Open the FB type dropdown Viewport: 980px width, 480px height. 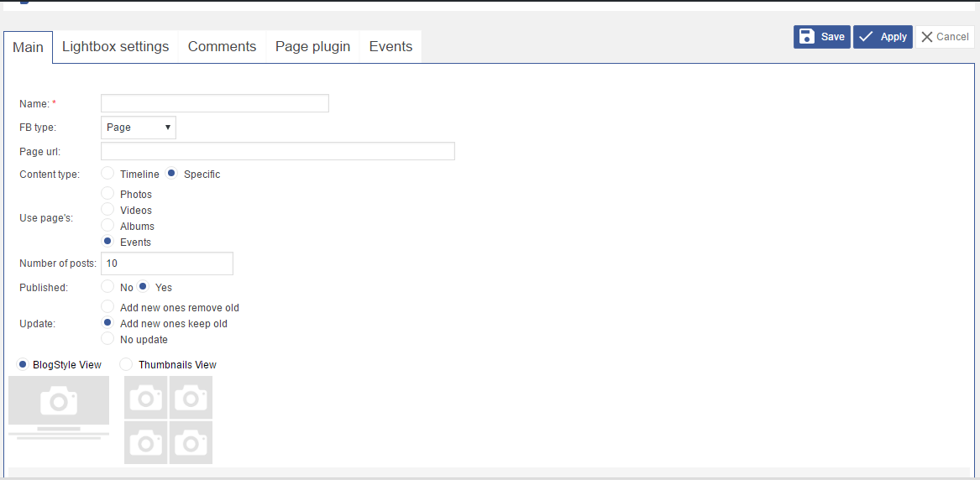pos(139,128)
